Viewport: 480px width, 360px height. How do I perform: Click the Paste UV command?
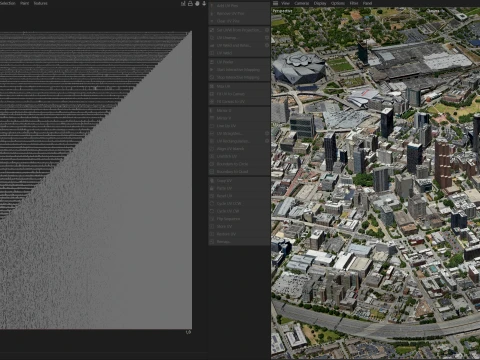239,188
